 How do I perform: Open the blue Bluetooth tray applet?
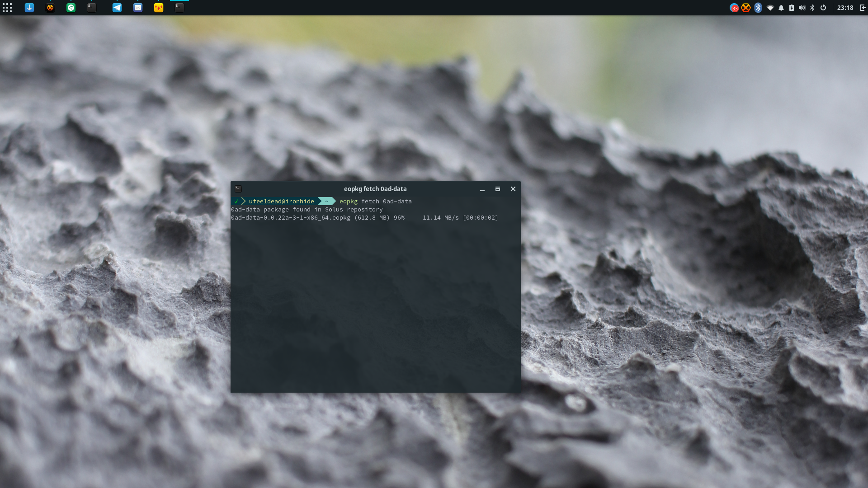click(x=758, y=8)
